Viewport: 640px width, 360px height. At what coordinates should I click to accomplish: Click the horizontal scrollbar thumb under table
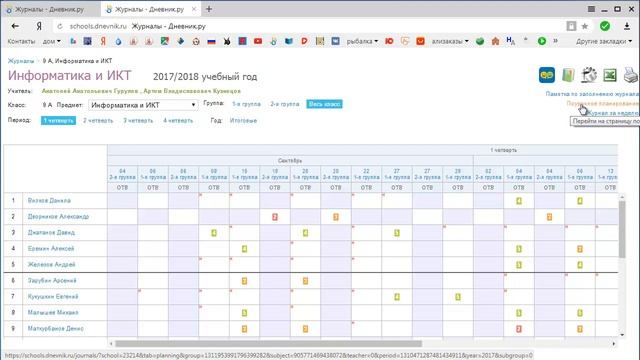pos(269,344)
